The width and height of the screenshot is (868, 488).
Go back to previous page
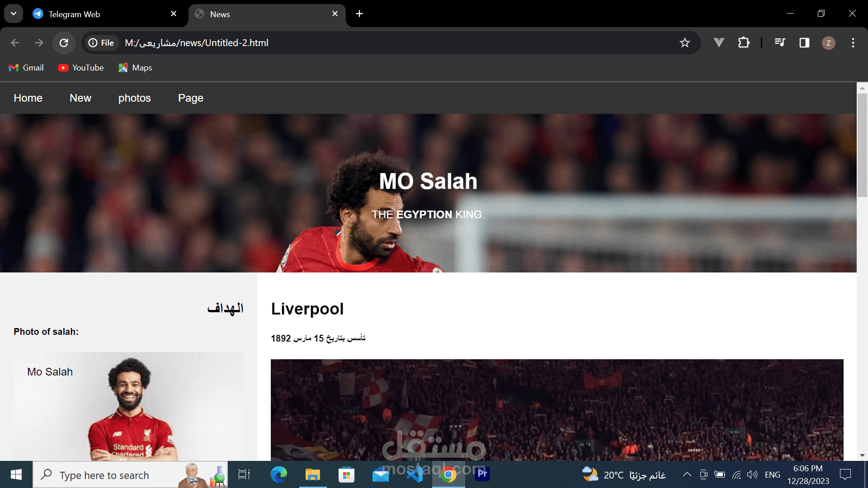coord(15,43)
